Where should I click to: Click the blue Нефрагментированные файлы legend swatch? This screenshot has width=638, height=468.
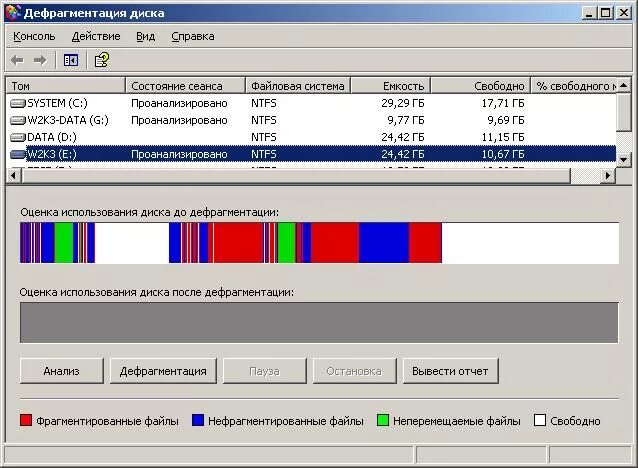tap(198, 420)
